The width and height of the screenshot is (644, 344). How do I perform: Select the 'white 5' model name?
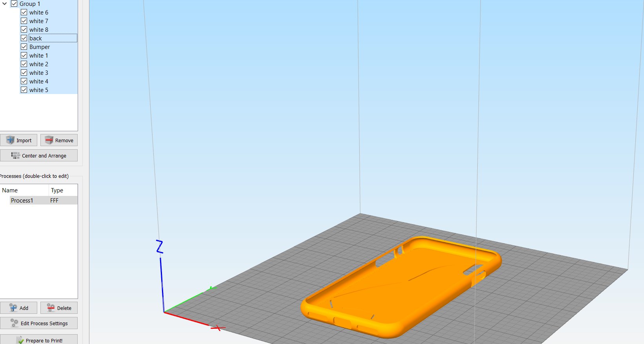39,90
